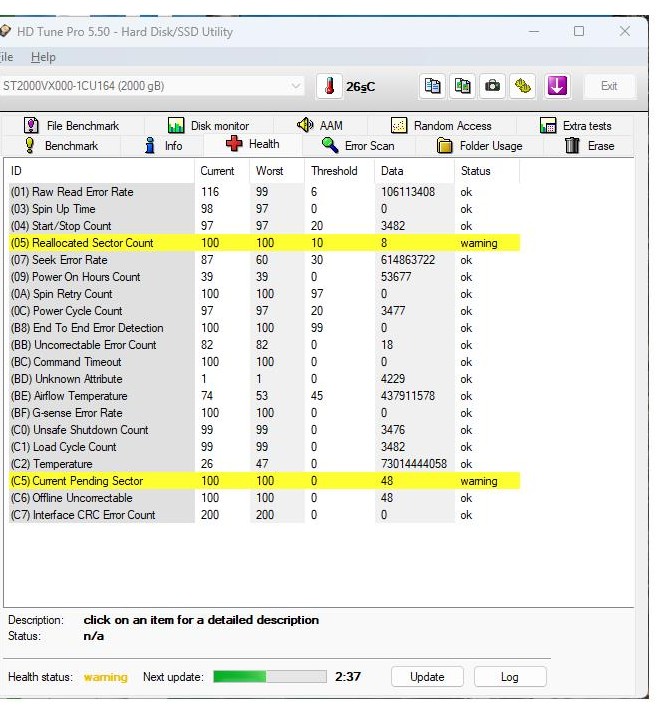Open the Error Scan tab
The width and height of the screenshot is (657, 721).
358,146
